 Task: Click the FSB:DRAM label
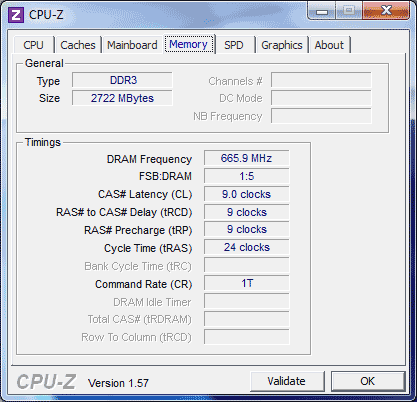click(x=165, y=176)
